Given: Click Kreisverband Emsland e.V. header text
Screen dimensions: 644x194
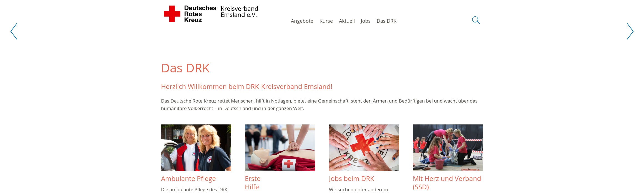Looking at the screenshot, I should pos(239,12).
